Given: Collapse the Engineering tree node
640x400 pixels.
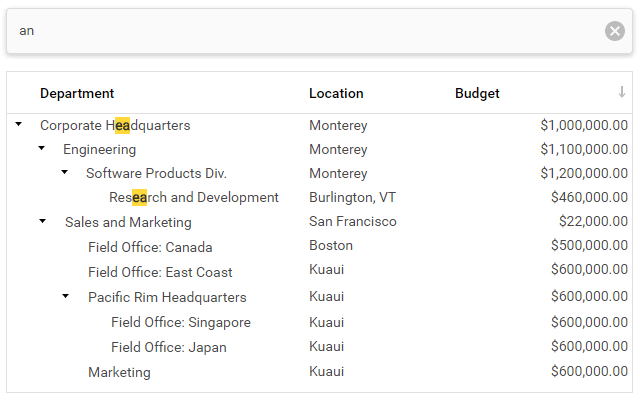Looking at the screenshot, I should click(x=41, y=149).
